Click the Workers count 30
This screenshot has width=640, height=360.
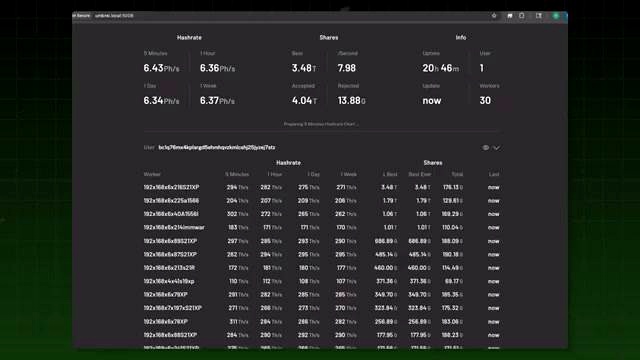tap(485, 100)
